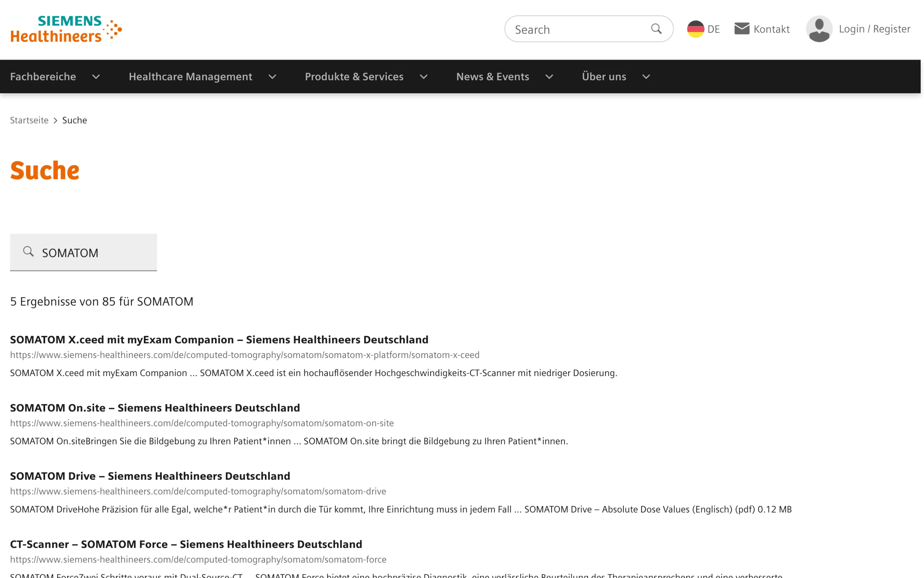Open the somatom-drive URL link
The height and width of the screenshot is (578, 924).
tap(198, 491)
